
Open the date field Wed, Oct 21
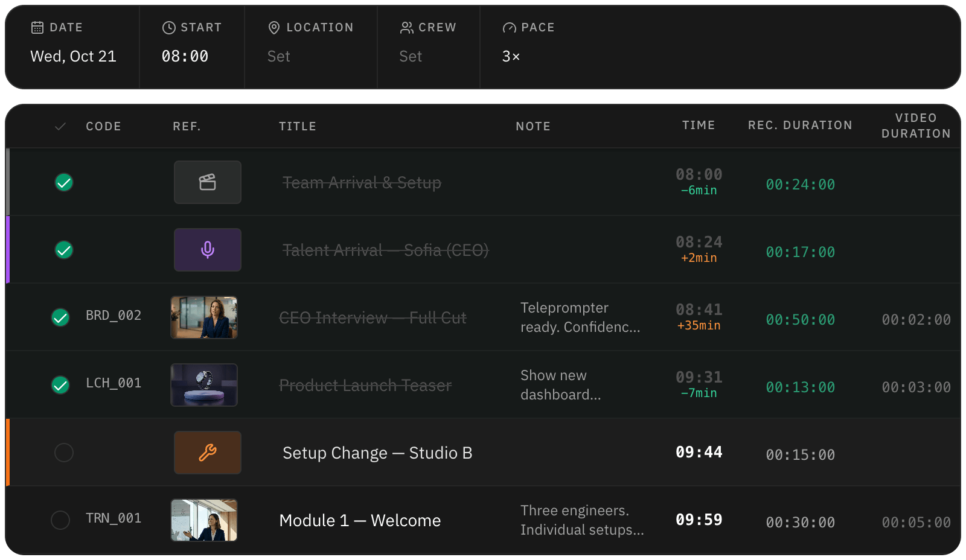(73, 56)
